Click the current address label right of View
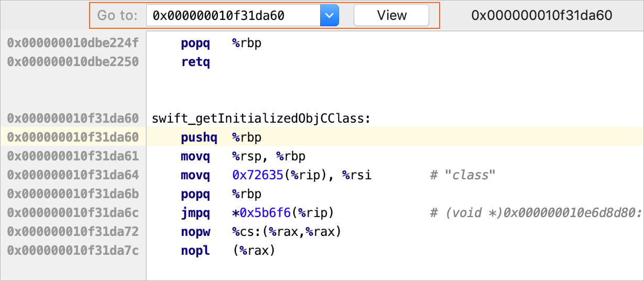The height and width of the screenshot is (281, 644). 541,16
